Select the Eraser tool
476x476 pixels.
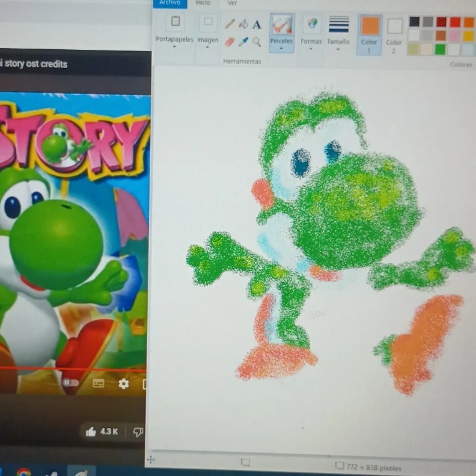229,42
